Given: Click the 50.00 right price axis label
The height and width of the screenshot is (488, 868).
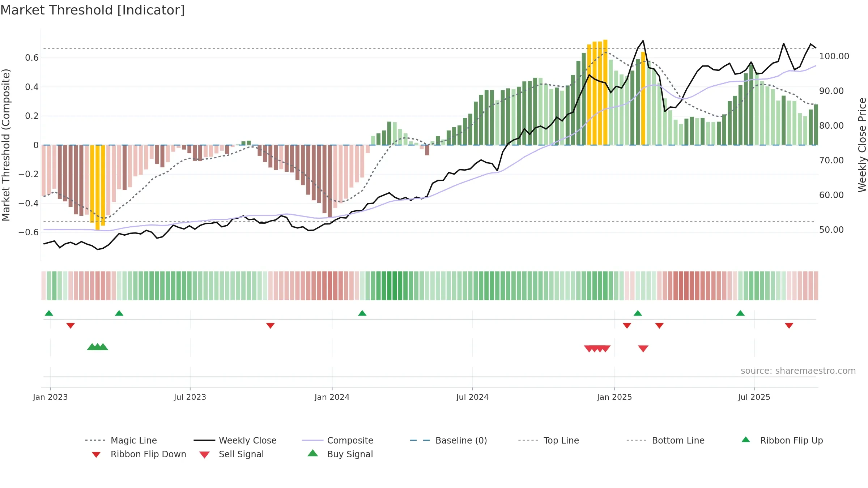Looking at the screenshot, I should (x=831, y=230).
